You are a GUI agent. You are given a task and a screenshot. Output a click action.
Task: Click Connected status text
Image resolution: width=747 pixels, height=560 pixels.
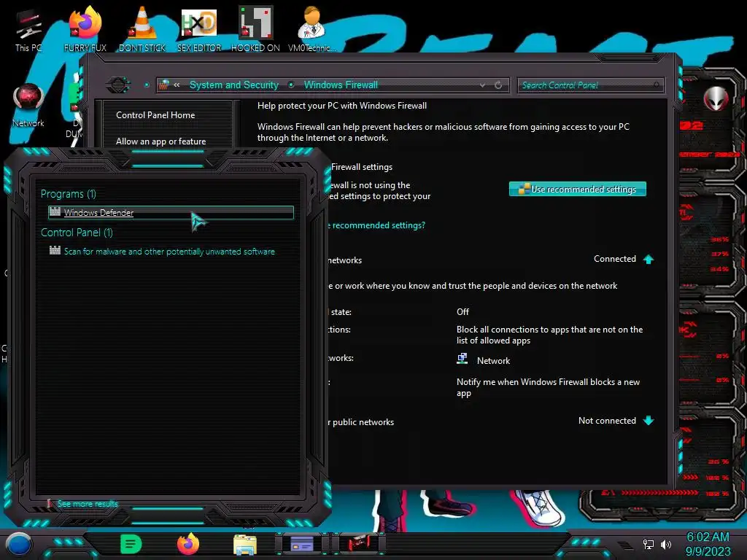click(x=614, y=259)
